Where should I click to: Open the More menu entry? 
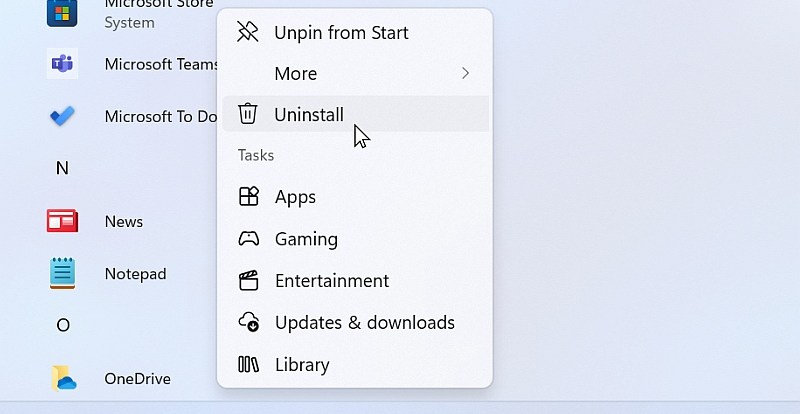(356, 73)
